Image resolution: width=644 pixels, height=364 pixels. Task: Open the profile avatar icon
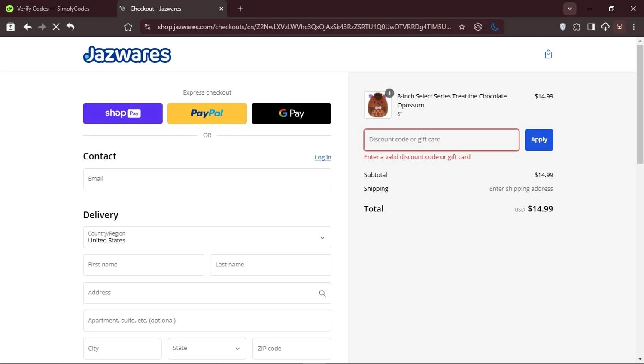pyautogui.click(x=620, y=27)
